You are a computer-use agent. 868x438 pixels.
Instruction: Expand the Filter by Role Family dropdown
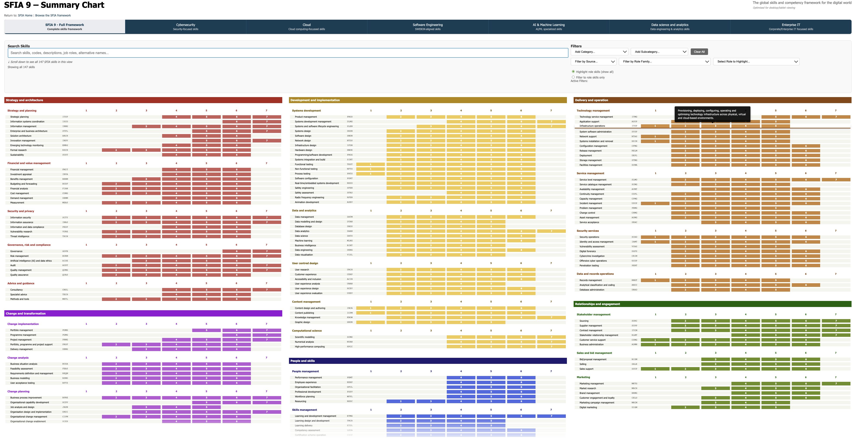coord(665,62)
